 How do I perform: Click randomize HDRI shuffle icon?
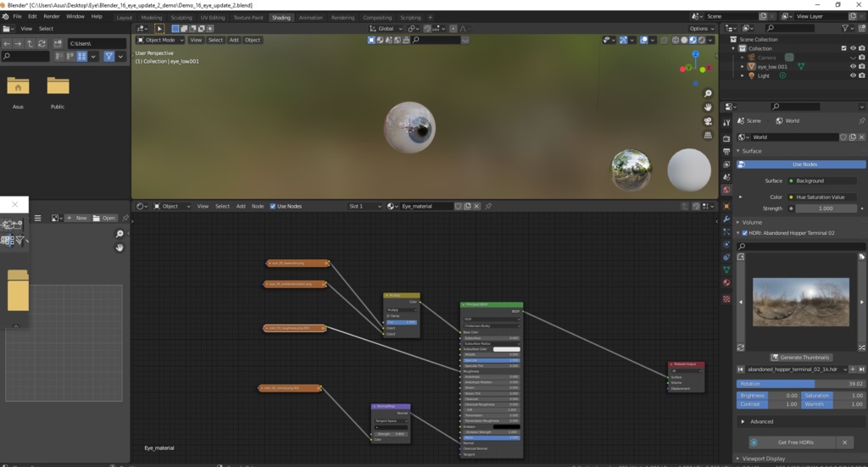point(862,347)
